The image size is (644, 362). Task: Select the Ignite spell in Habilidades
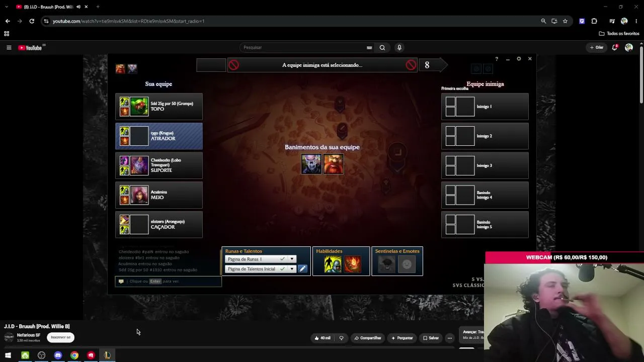352,264
